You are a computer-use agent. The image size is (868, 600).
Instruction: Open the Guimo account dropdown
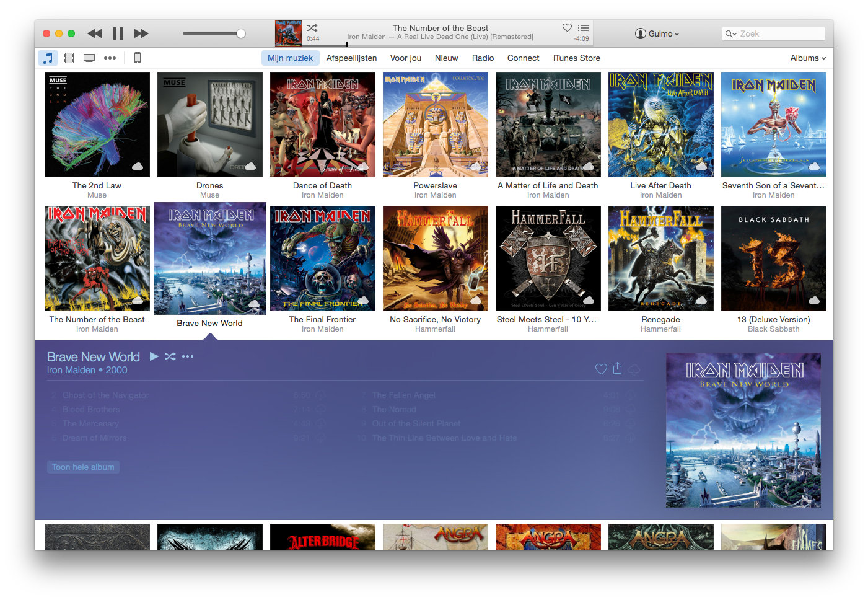tap(657, 33)
